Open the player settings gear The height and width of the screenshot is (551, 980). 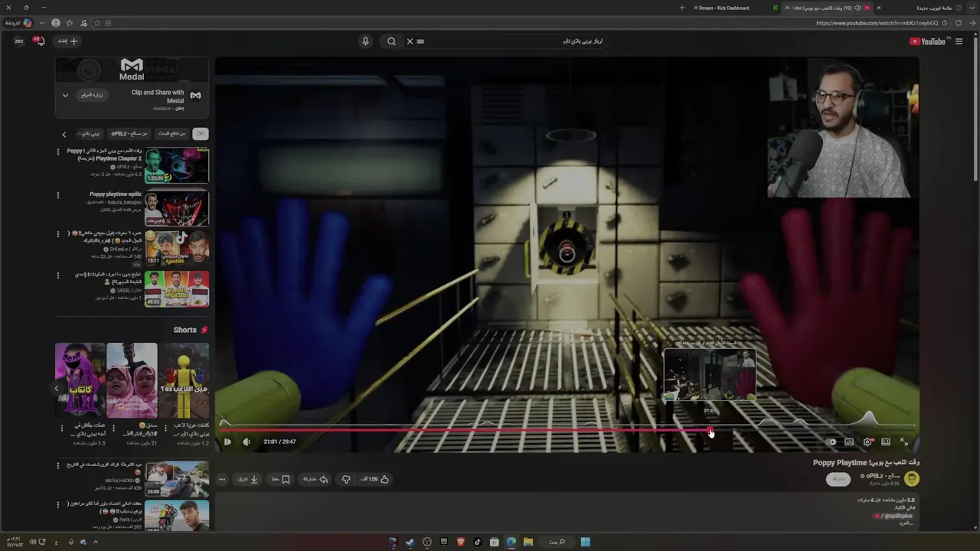pyautogui.click(x=867, y=442)
